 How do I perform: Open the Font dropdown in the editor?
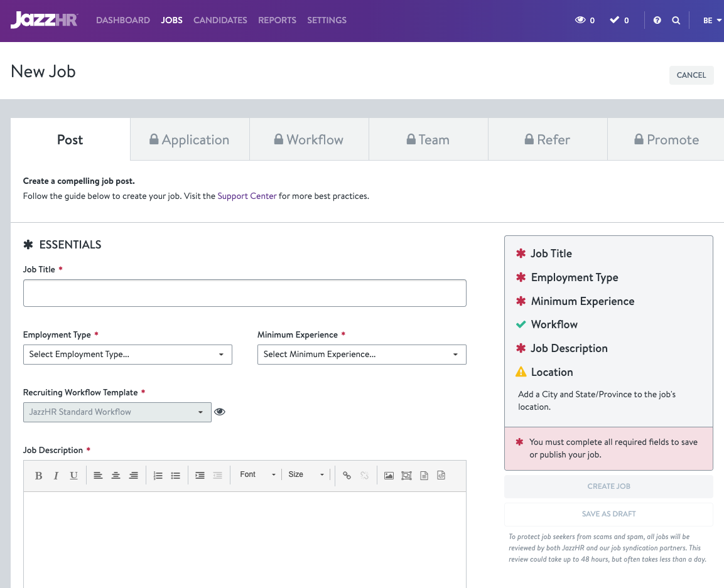[257, 475]
